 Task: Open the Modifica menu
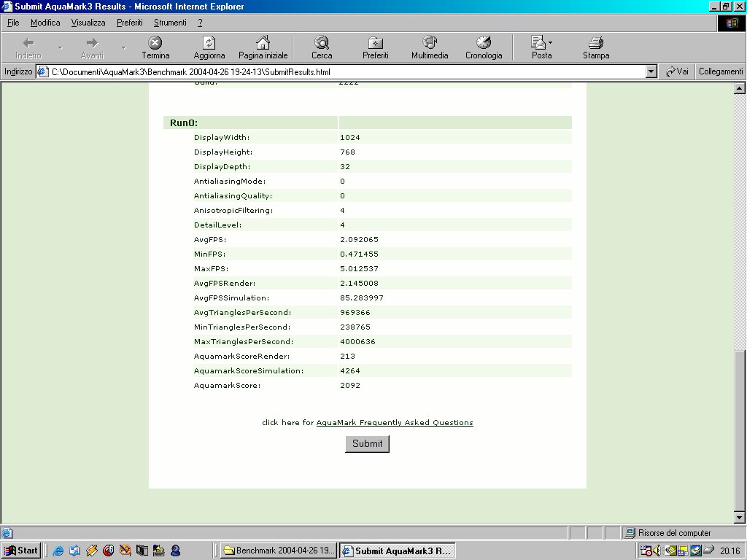[45, 23]
